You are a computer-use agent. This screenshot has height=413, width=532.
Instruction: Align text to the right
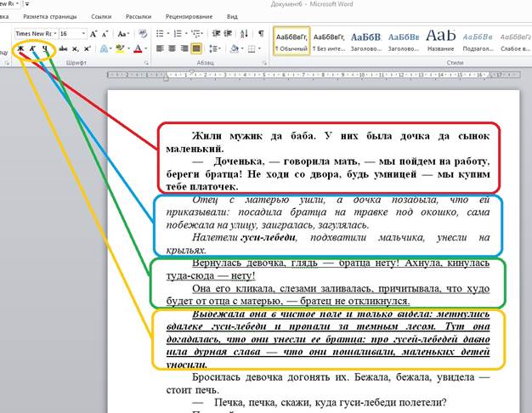click(x=184, y=48)
